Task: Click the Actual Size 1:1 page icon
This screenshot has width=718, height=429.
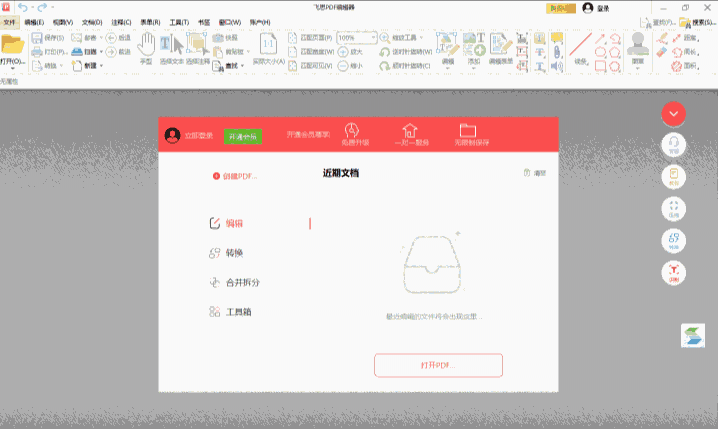Action: 268,44
